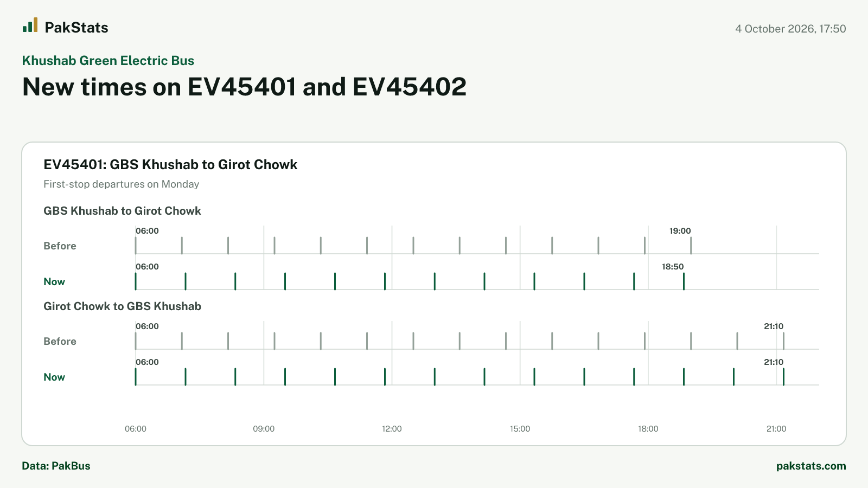Select the headline 'New times on EV45401 and EV45402'
This screenshot has width=868, height=488.
coord(244,87)
